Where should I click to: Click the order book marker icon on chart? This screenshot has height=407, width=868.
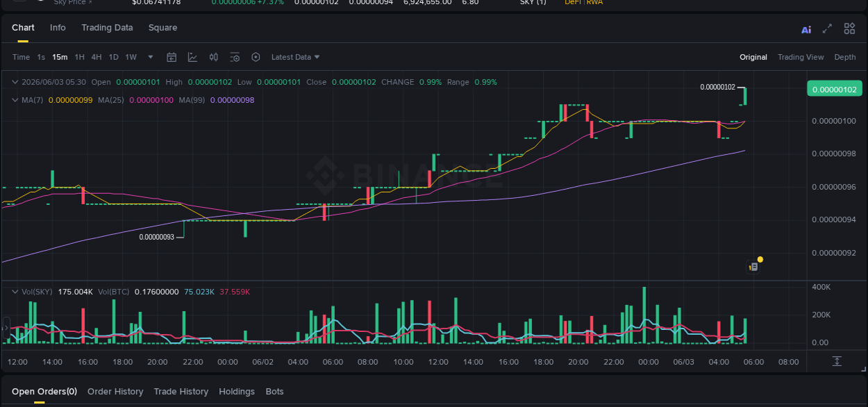pyautogui.click(x=753, y=266)
